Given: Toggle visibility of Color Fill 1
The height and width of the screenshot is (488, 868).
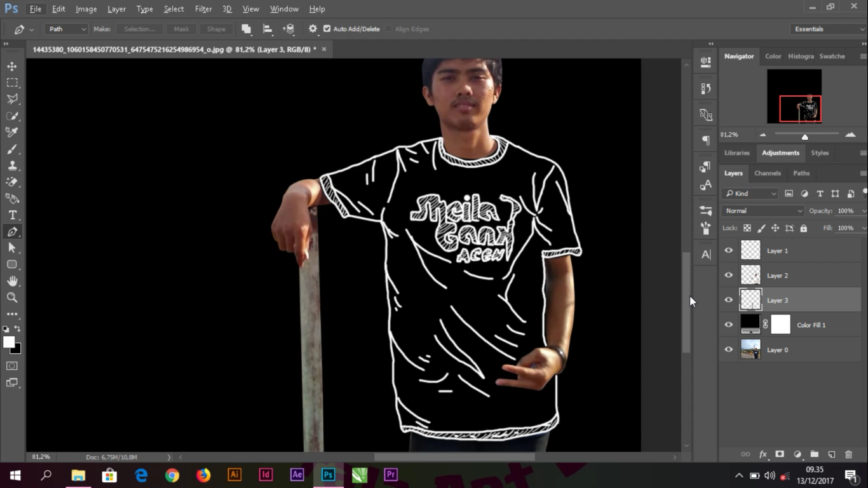Looking at the screenshot, I should (729, 325).
